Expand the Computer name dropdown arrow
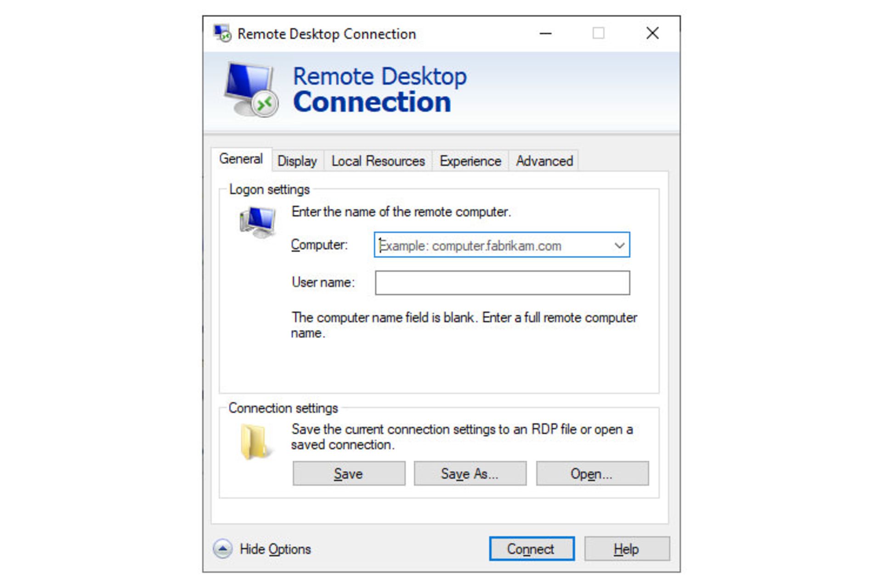The width and height of the screenshot is (882, 588). click(619, 245)
